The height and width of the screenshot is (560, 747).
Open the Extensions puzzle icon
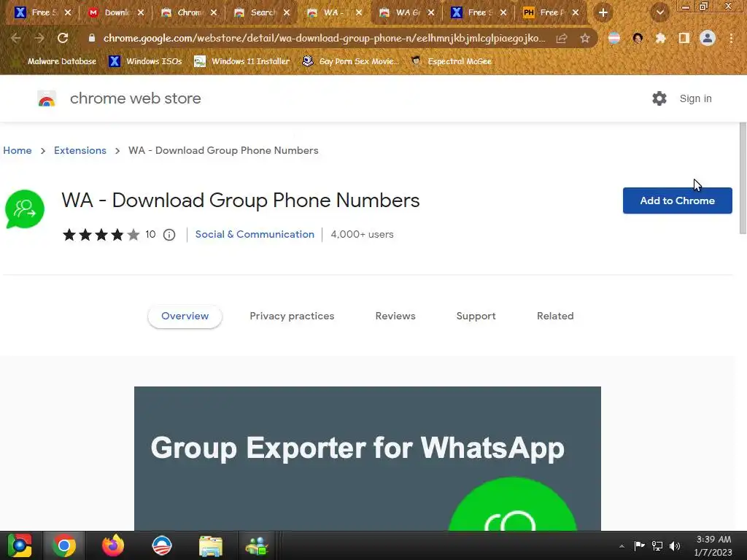click(x=661, y=38)
